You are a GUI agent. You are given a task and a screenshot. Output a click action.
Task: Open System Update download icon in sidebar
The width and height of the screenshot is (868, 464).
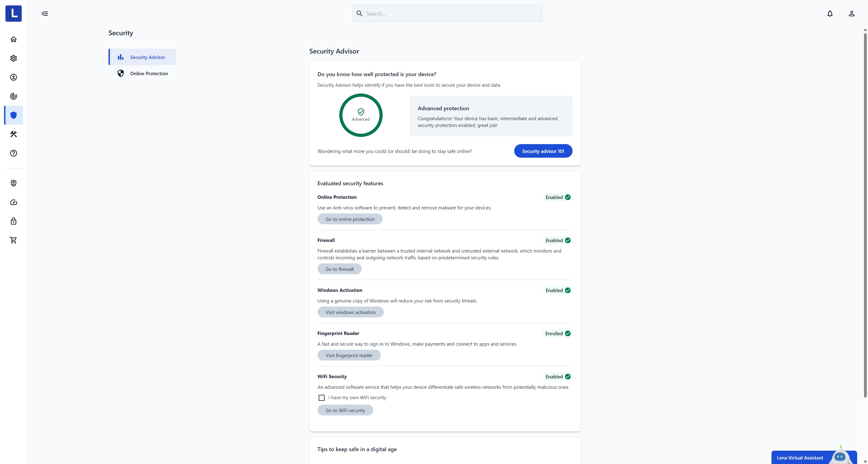pyautogui.click(x=14, y=77)
